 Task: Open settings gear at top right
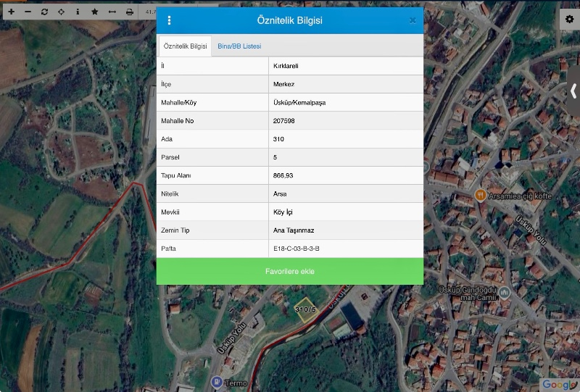tap(570, 19)
